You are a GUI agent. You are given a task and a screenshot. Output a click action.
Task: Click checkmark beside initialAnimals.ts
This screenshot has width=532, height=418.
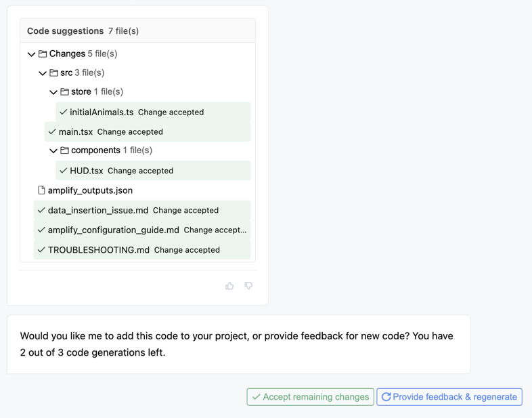[x=63, y=112]
